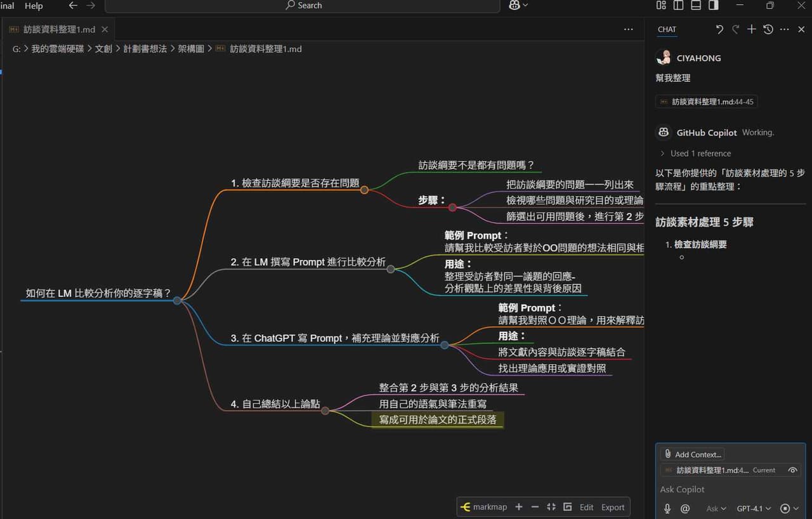
Task: Open the Help menu
Action: tap(34, 6)
